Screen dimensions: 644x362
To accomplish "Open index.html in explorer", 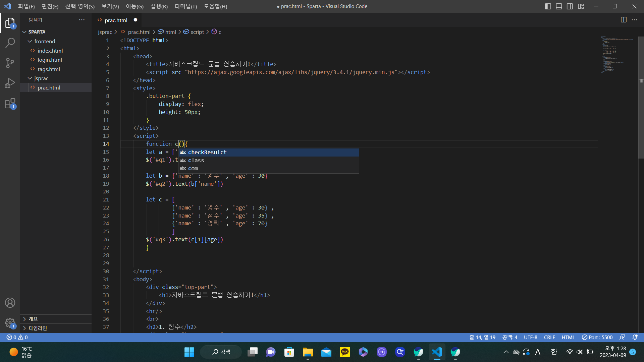I will pos(56,51).
